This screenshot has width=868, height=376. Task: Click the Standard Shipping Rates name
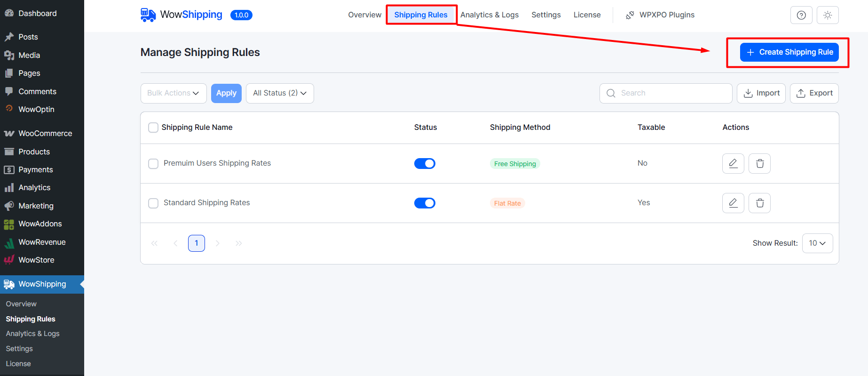coord(207,203)
